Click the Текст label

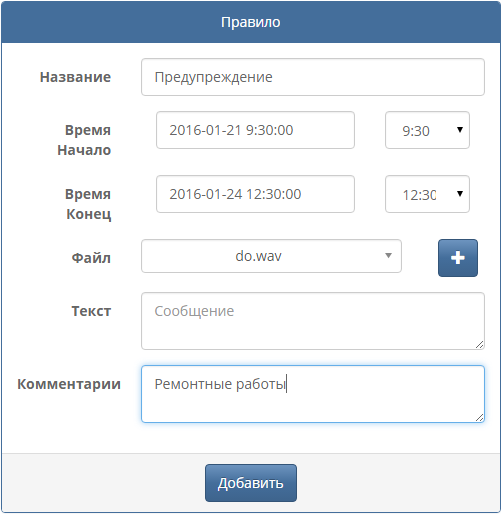[x=91, y=311]
